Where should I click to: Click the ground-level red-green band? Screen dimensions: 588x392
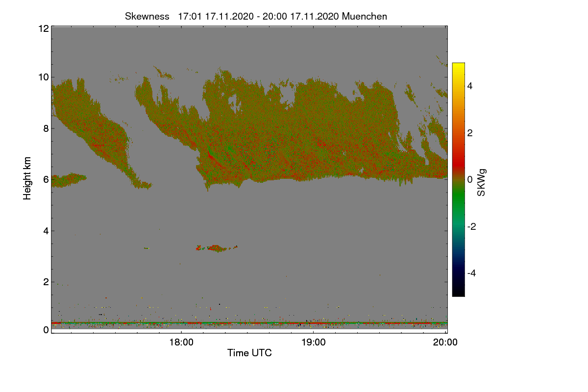tap(249, 323)
